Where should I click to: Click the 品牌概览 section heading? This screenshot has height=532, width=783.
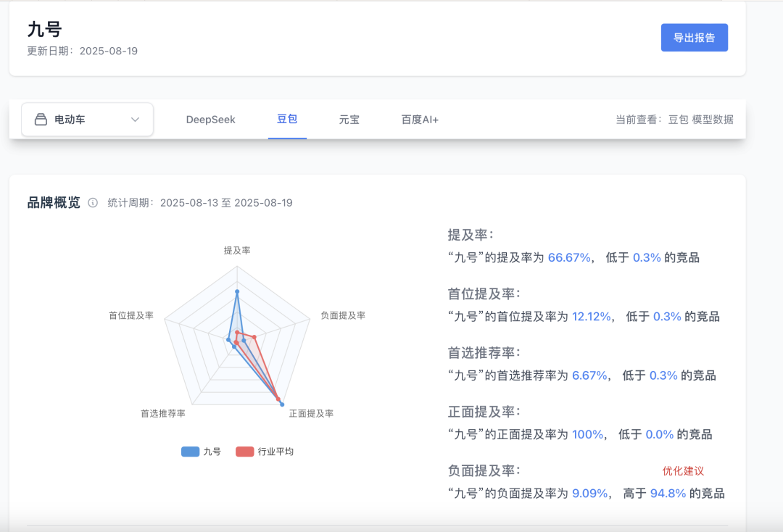pyautogui.click(x=54, y=203)
